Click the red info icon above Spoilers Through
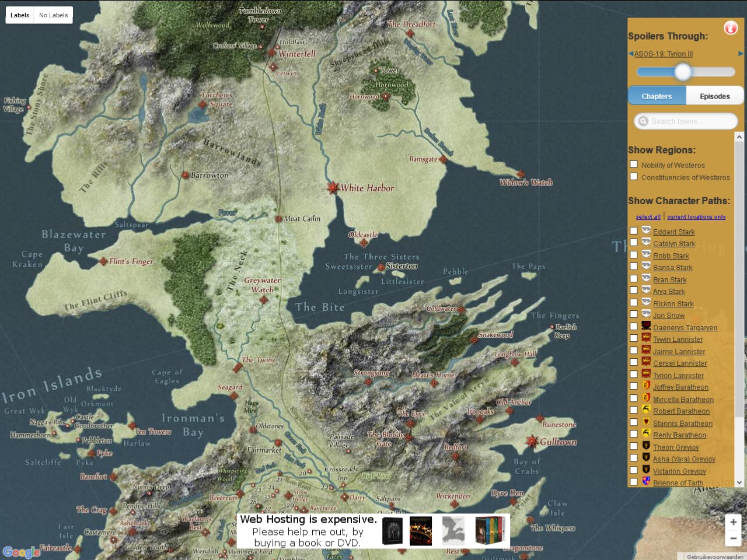 click(x=731, y=27)
